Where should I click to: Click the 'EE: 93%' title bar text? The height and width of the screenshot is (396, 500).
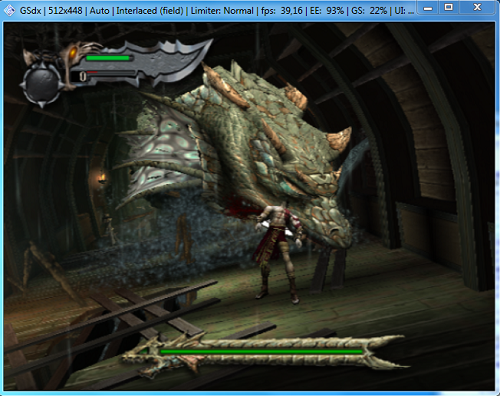point(327,11)
